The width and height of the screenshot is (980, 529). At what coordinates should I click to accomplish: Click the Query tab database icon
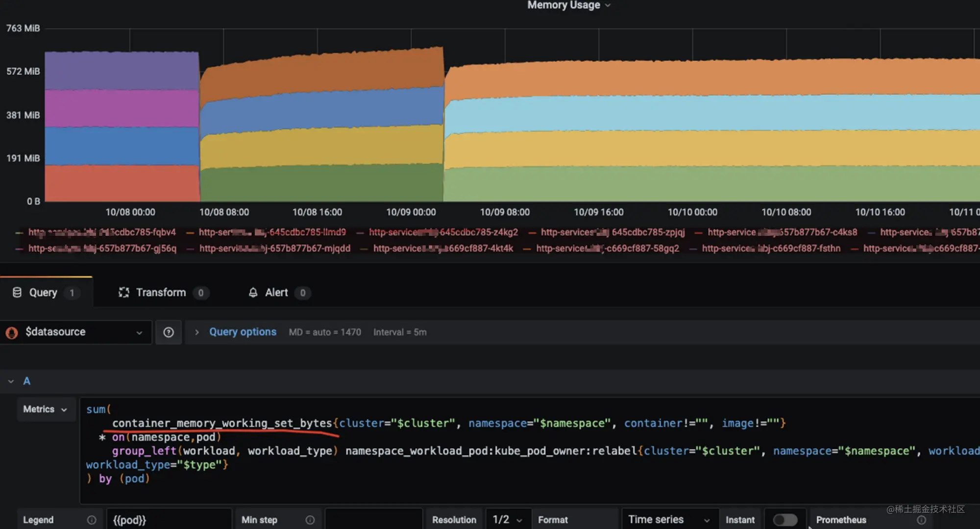coord(17,293)
